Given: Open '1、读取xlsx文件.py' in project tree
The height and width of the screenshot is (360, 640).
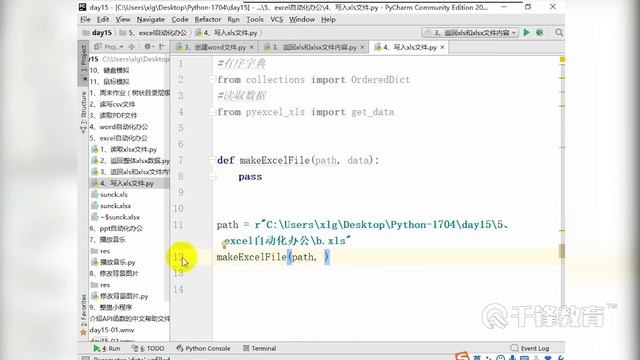Looking at the screenshot, I should pos(124,149).
